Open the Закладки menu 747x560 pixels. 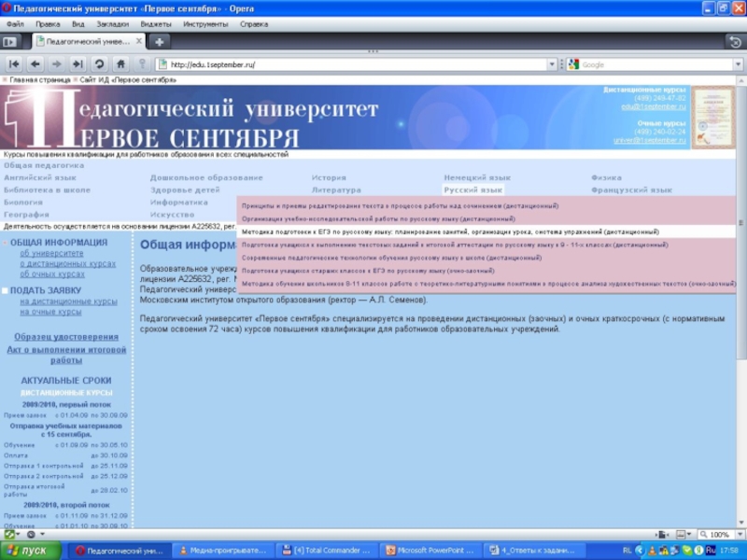[112, 24]
